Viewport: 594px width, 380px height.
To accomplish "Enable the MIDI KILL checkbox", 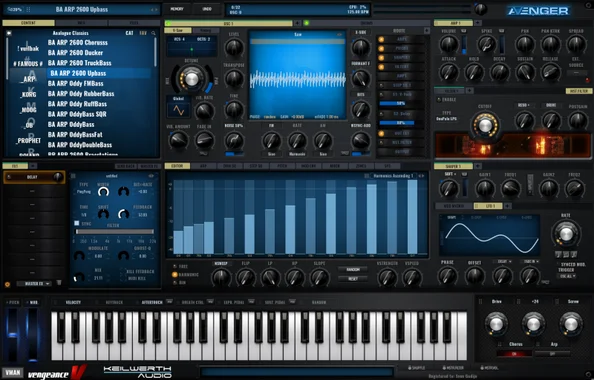I will [x=123, y=278].
